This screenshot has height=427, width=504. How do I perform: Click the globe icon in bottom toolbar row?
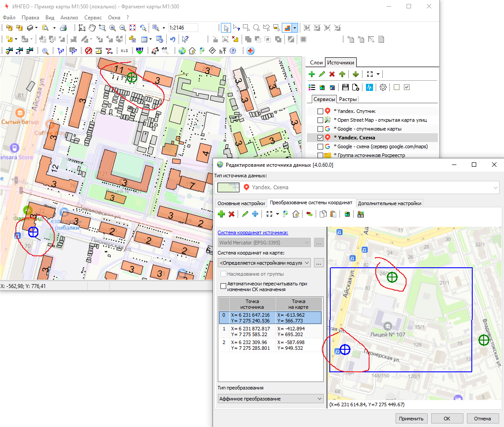point(182,51)
